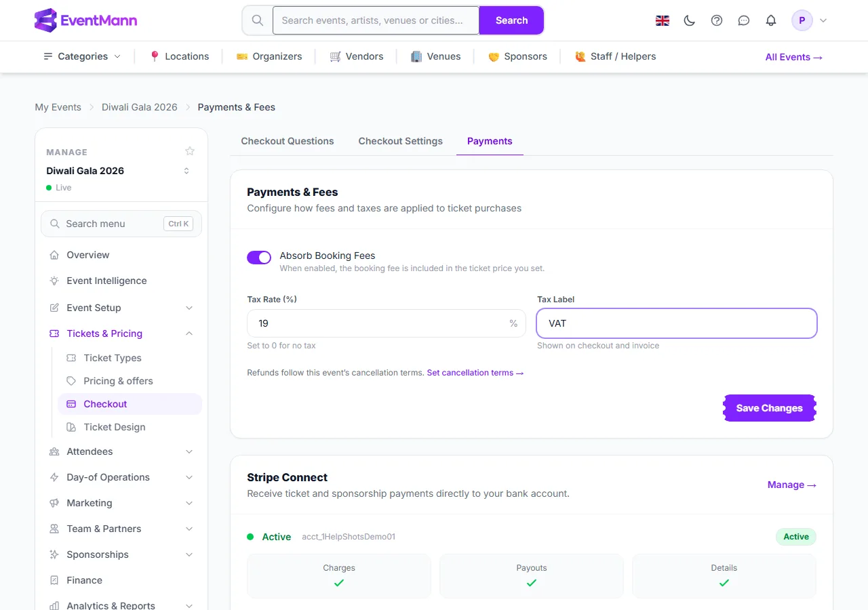The width and height of the screenshot is (868, 610).
Task: Focus the Search menu box in sidebar
Action: tap(121, 224)
